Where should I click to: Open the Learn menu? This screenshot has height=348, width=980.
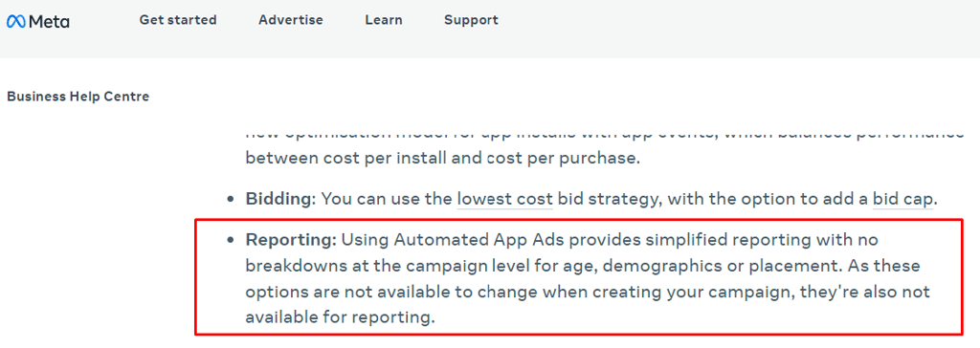coord(384,20)
